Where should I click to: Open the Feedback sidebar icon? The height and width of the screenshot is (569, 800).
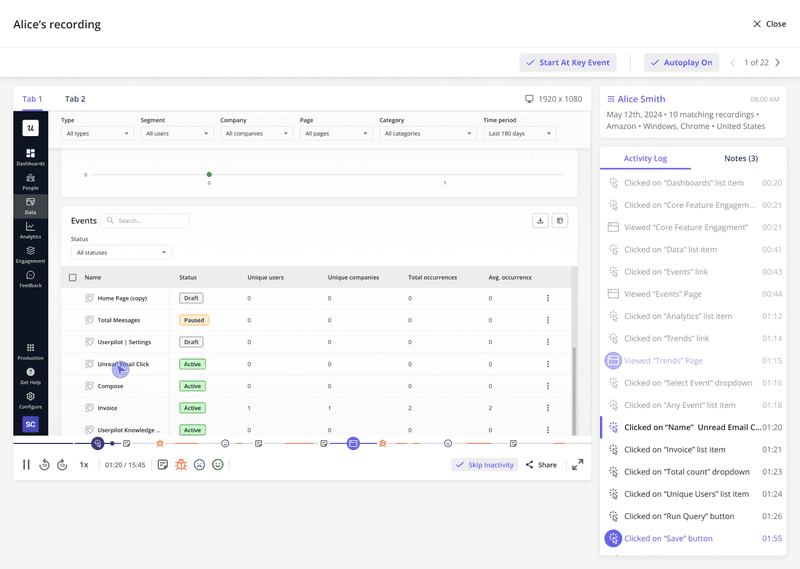[30, 279]
